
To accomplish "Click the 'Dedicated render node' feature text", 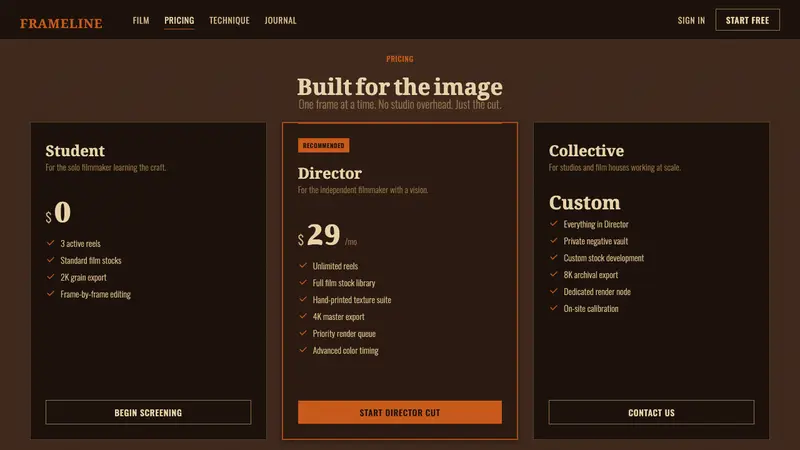I will pos(597,292).
